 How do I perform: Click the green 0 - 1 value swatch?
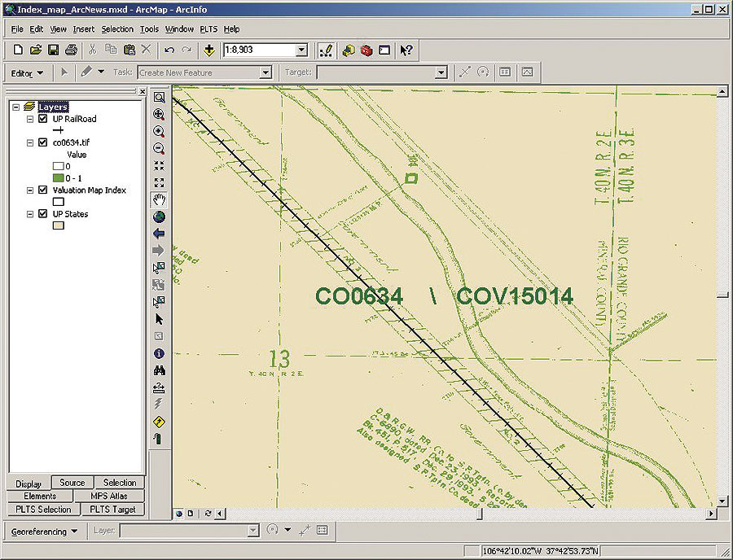59,178
